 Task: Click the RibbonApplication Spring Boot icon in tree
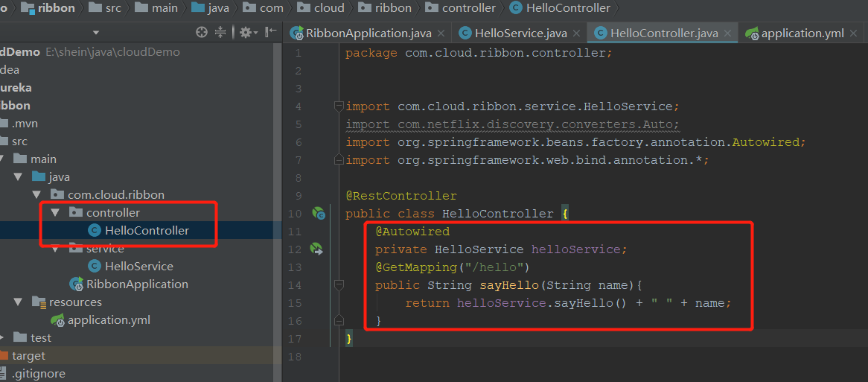click(76, 284)
